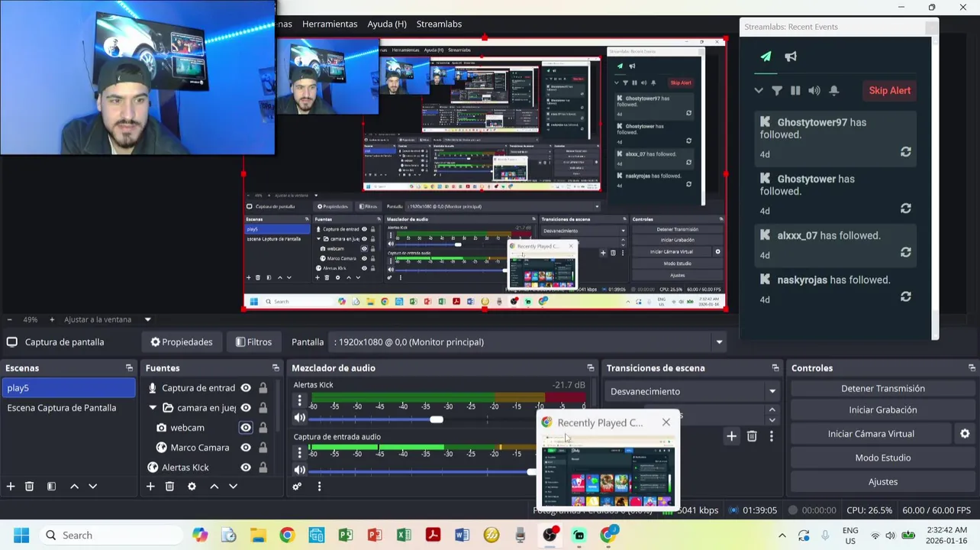
Task: Click the bell icon in Recent Events
Action: pos(833,90)
